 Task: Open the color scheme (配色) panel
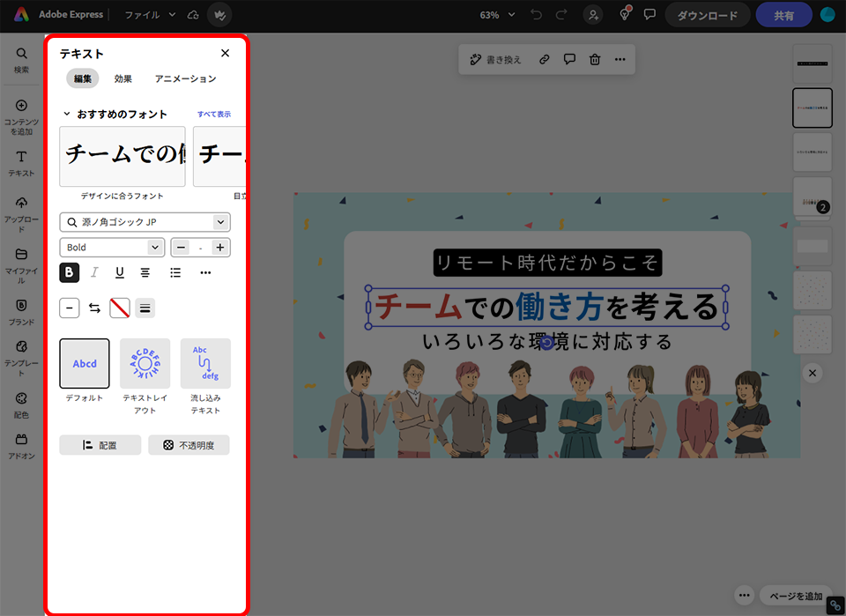pos(21,404)
